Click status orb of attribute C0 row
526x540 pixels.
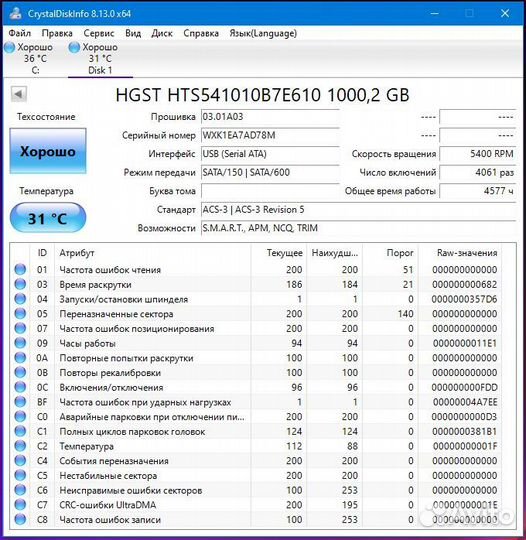point(20,417)
